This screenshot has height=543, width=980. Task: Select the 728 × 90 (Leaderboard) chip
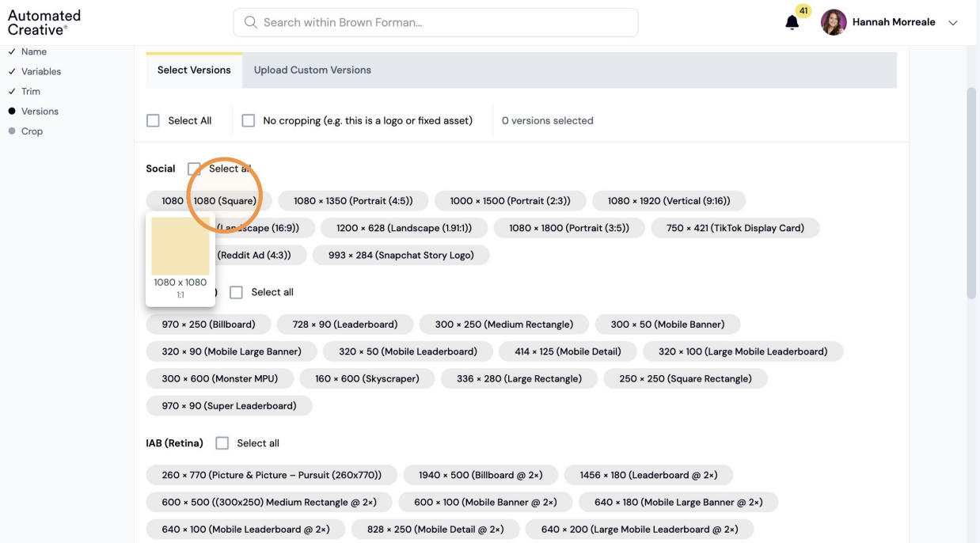coord(345,325)
